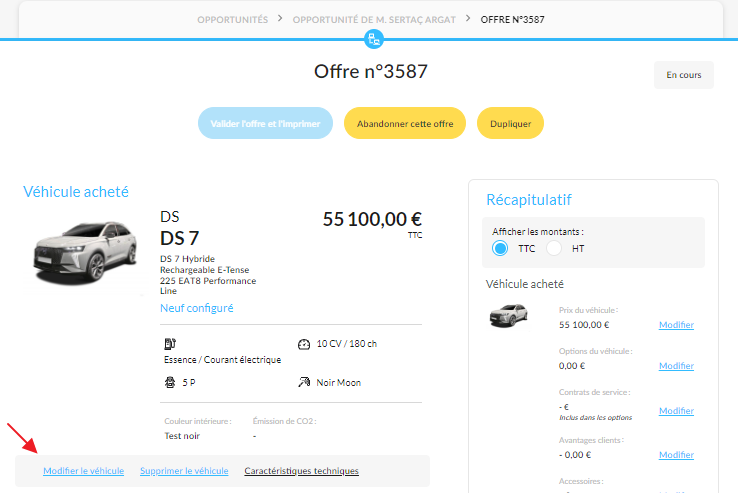Click the Noir Moon color text
Screen dimensions: 738x493
point(338,383)
